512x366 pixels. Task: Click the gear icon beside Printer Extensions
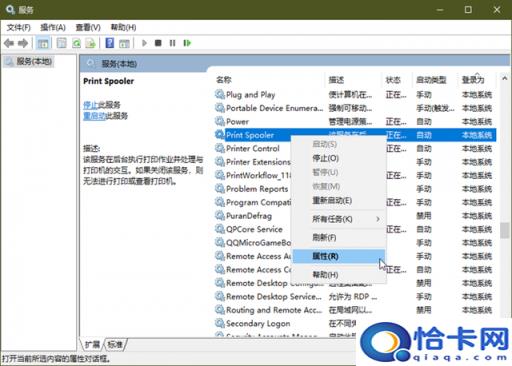pos(220,162)
